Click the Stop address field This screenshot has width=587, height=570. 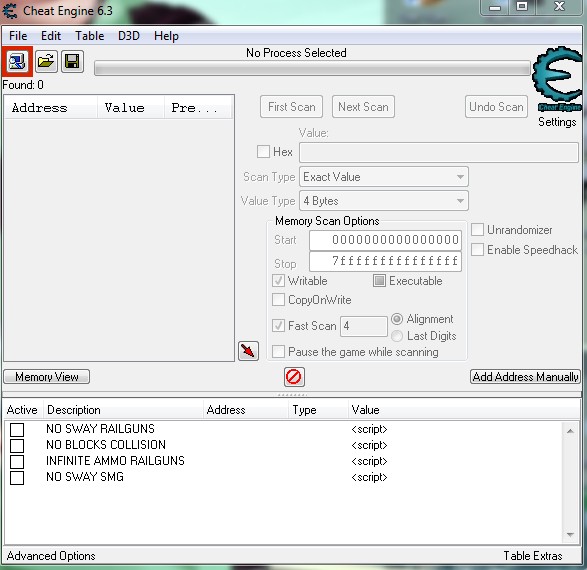(x=385, y=261)
